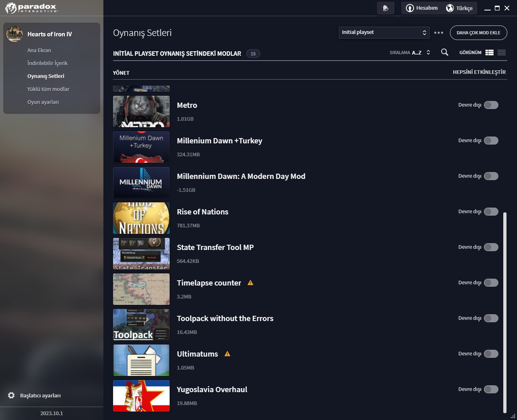Click the GÖRÜNÜM view label
The width and height of the screenshot is (517, 420).
(471, 52)
